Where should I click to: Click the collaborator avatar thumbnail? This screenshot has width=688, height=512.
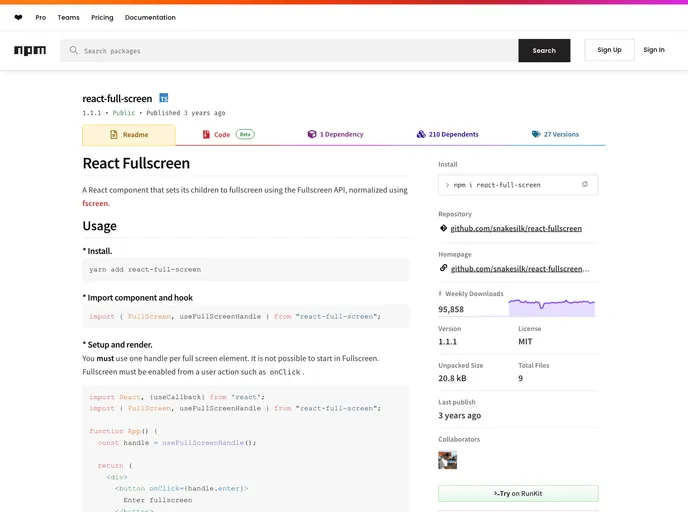coord(448,460)
